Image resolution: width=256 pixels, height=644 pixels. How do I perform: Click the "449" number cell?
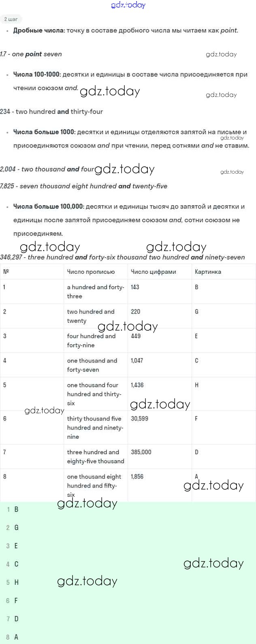(x=136, y=336)
